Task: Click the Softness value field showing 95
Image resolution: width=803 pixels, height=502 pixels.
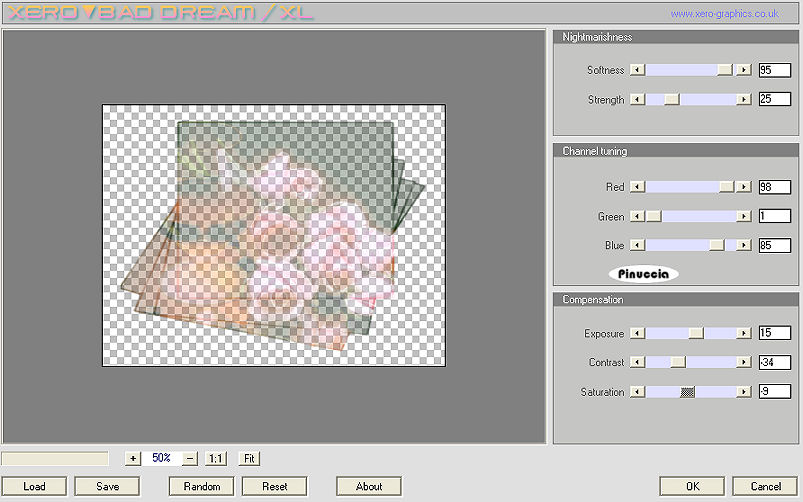Action: click(774, 70)
